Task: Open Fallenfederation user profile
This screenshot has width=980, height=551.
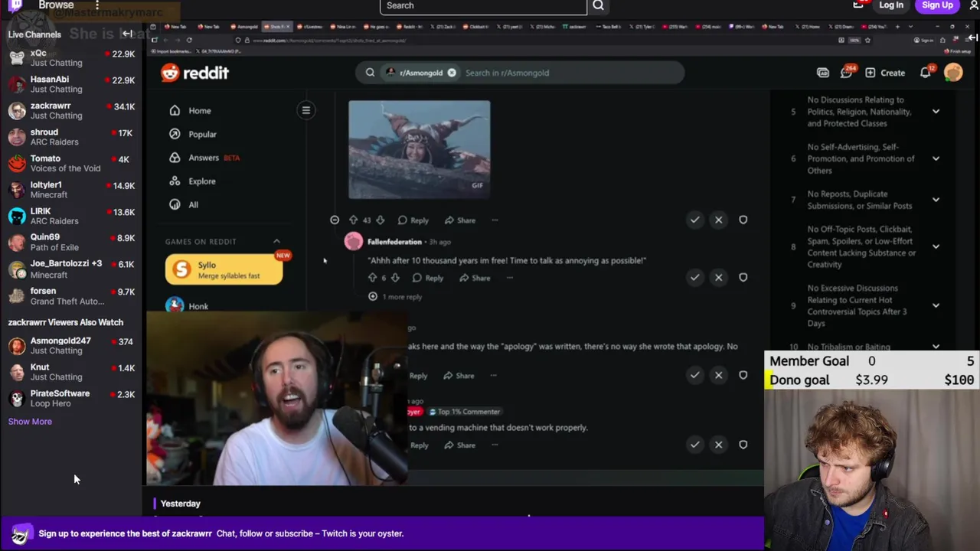Action: tap(394, 242)
